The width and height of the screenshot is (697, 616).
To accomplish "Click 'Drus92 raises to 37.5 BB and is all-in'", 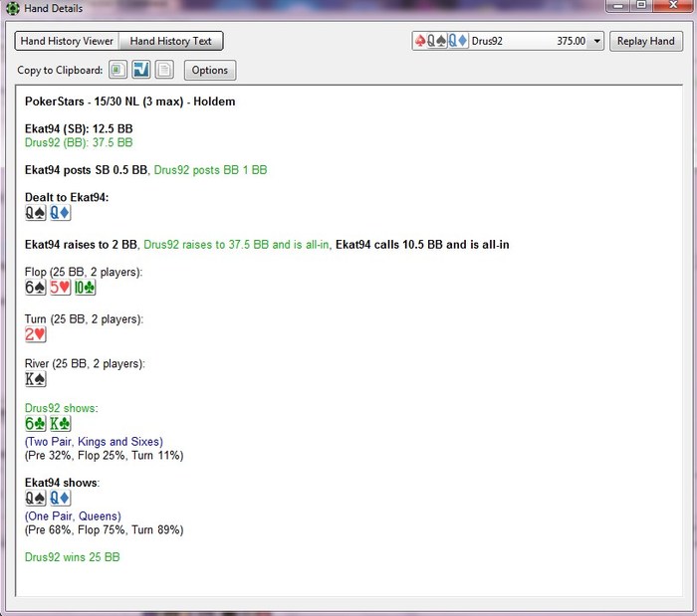I will coord(237,245).
